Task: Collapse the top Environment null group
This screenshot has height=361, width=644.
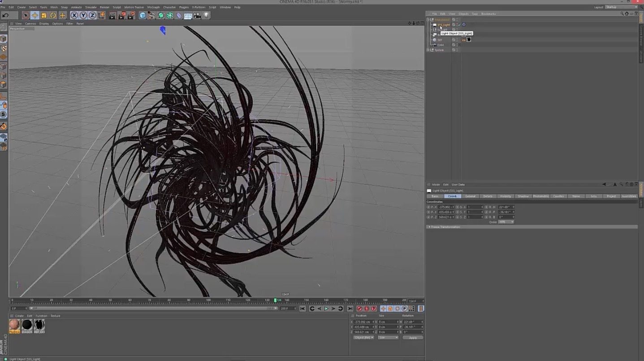Action: tap(428, 20)
